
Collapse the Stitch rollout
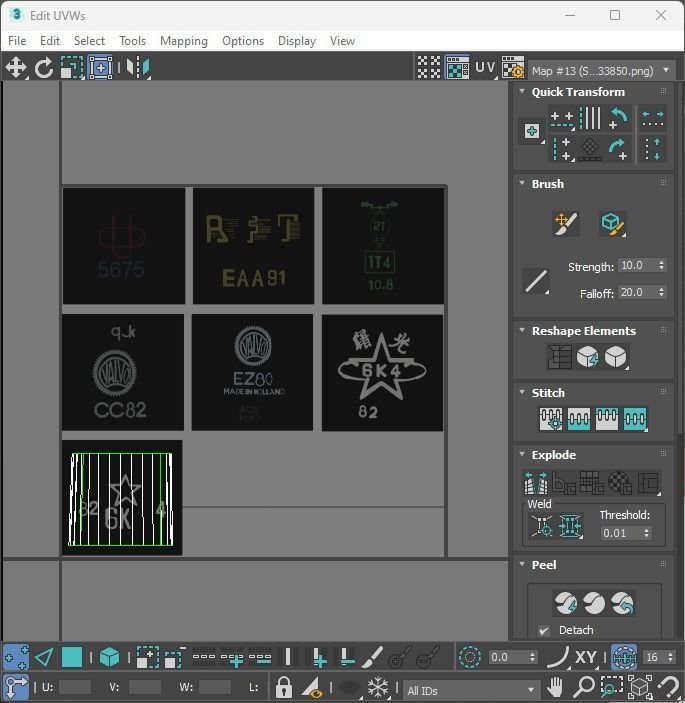tap(522, 392)
